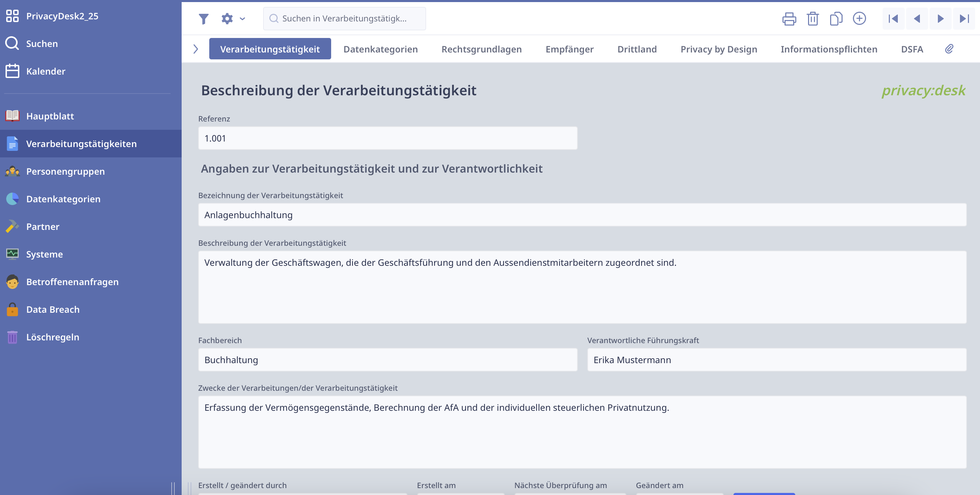980x495 pixels.
Task: Open the DSFA tab
Action: click(x=912, y=49)
